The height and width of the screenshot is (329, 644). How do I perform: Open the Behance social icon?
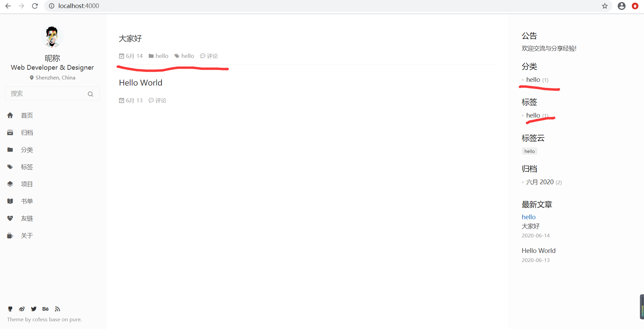click(45, 309)
